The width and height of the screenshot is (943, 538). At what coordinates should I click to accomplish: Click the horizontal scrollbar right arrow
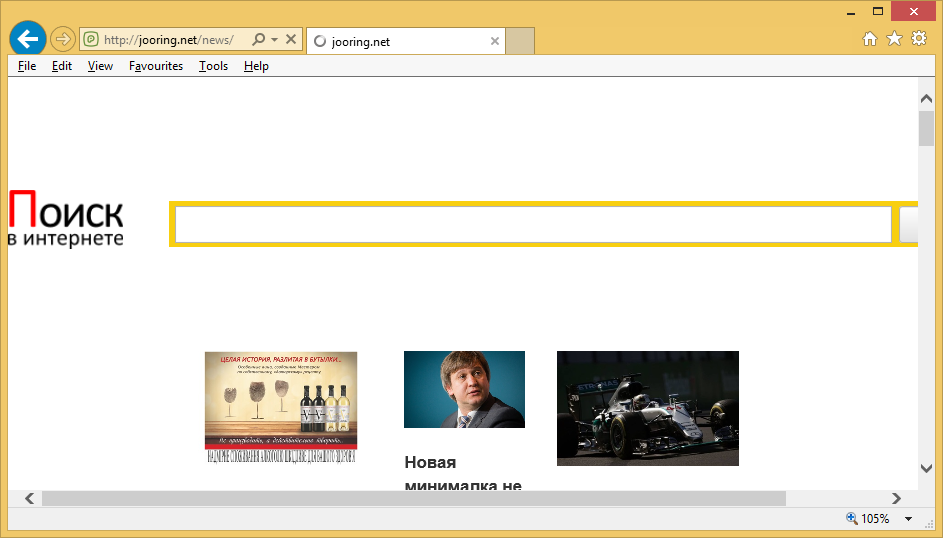[896, 498]
